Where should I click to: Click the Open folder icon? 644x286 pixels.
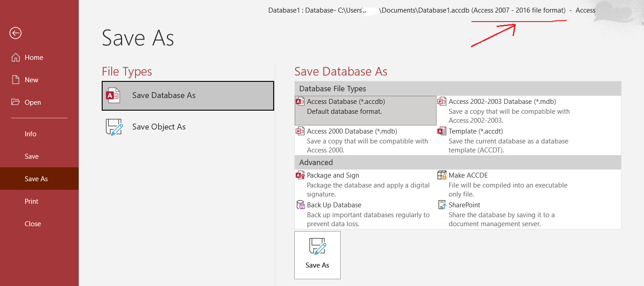point(16,102)
